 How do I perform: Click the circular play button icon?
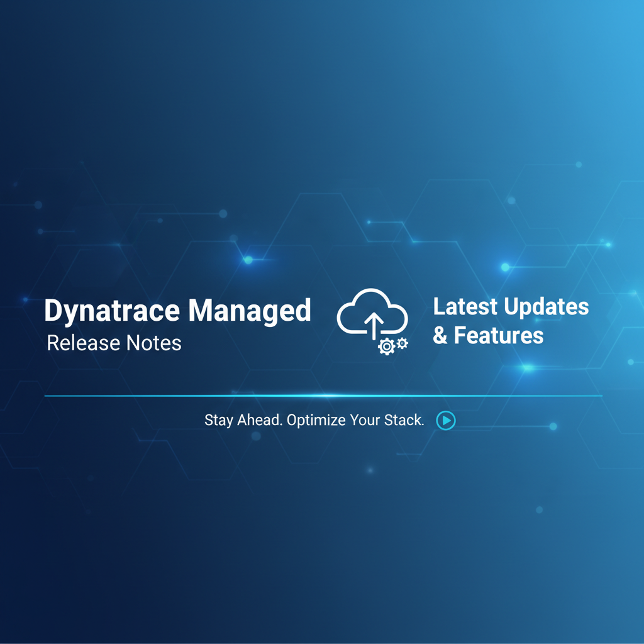point(446,420)
